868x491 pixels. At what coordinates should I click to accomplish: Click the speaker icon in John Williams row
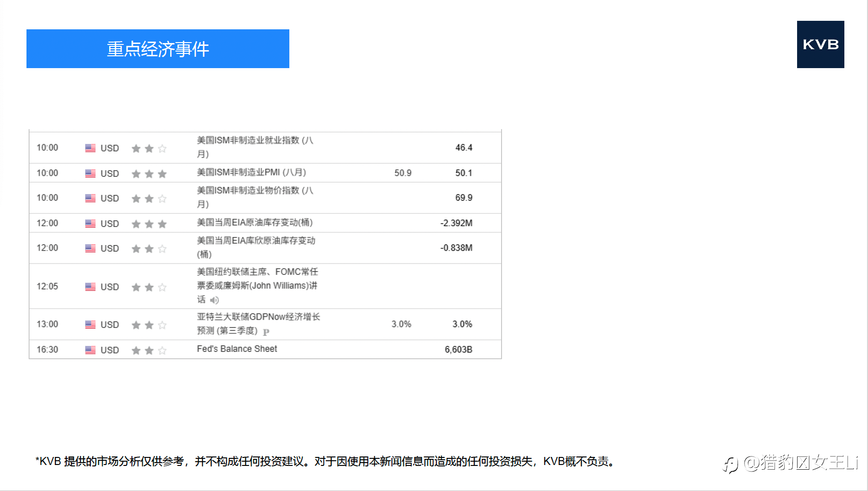pyautogui.click(x=214, y=300)
